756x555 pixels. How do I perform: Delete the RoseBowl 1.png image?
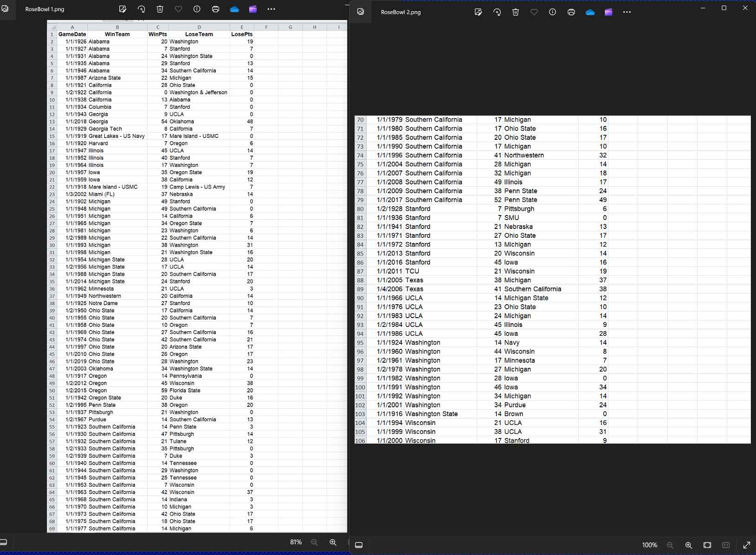[x=160, y=9]
